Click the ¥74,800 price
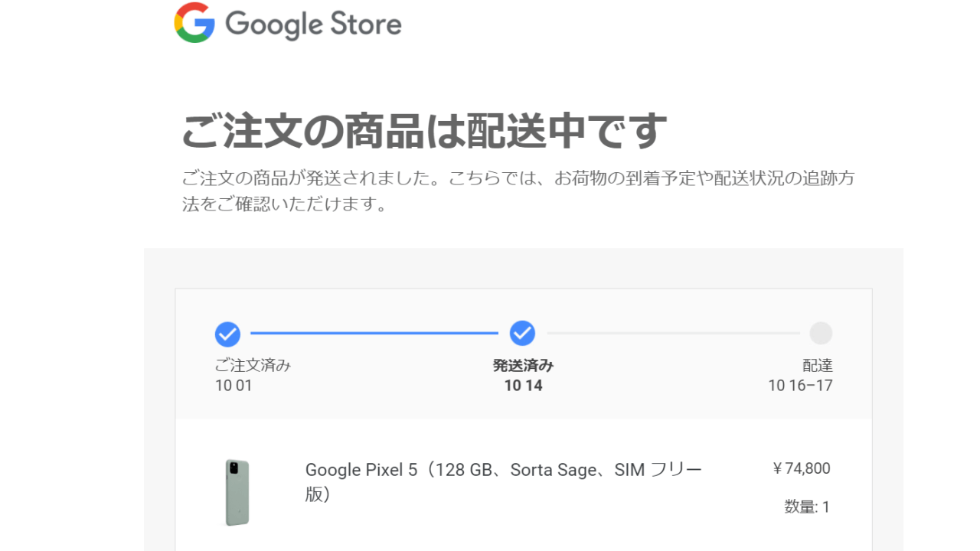This screenshot has width=980, height=551. coord(802,468)
